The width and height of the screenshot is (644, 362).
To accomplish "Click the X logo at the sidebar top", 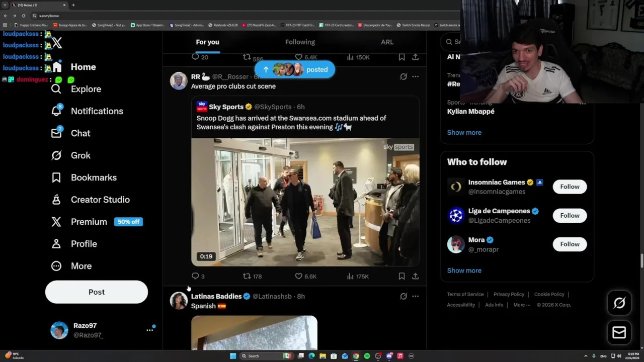I will (x=57, y=43).
